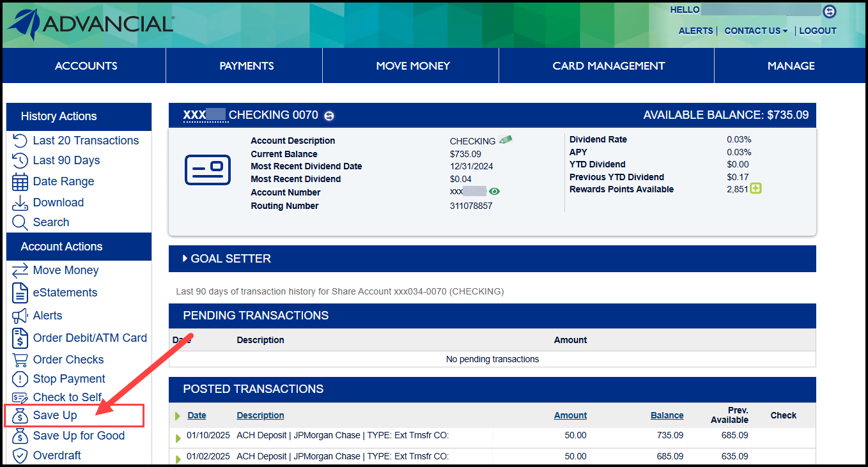Viewport: 868px width, 467px height.
Task: Expand the GOAL SETTER section
Action: coord(185,259)
